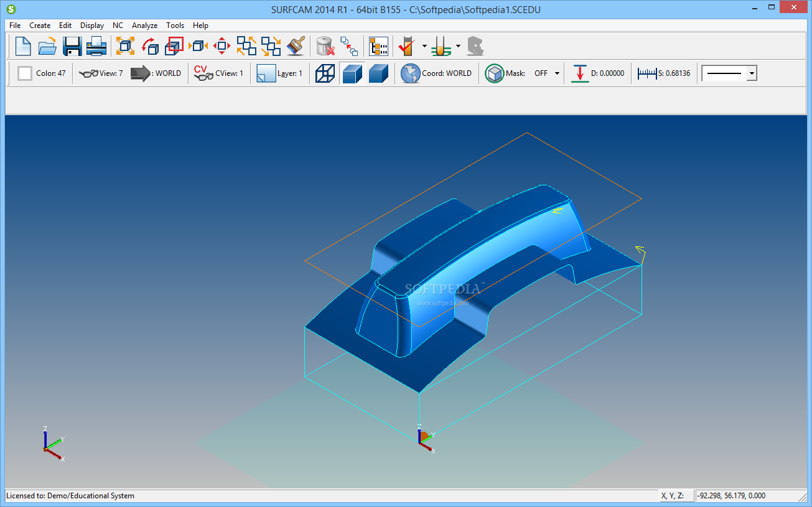Open the Edit menu
The width and height of the screenshot is (812, 507).
point(65,26)
